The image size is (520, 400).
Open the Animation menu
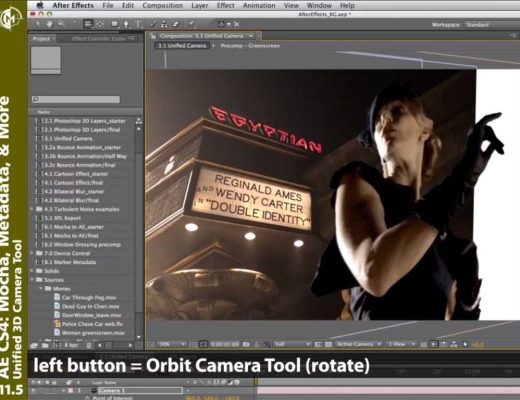259,5
